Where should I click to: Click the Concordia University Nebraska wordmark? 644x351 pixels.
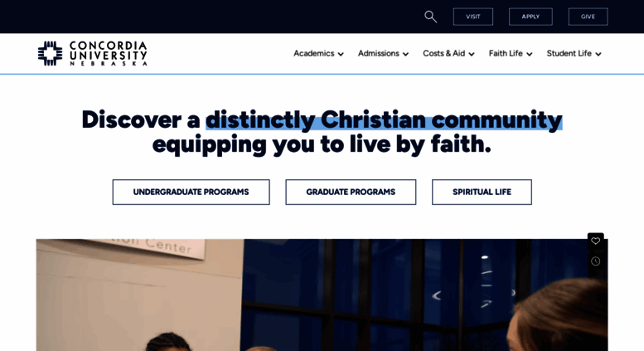coord(109,53)
